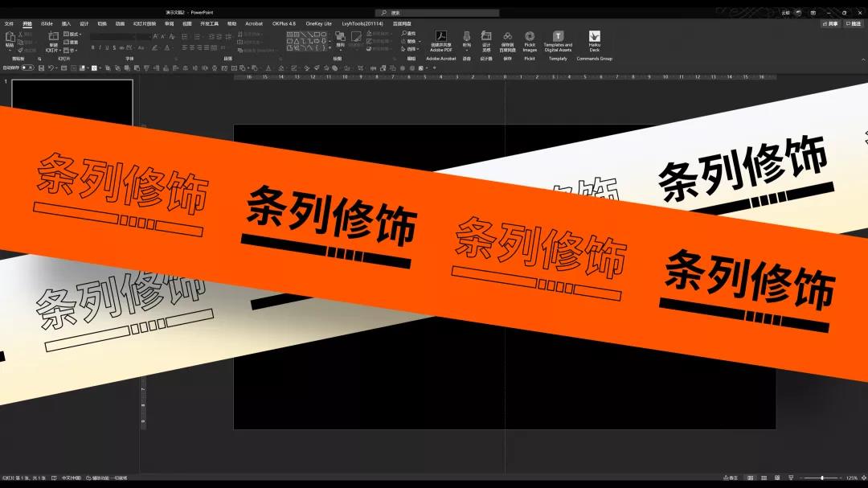Screen dimensions: 868x488
Task: Open the Acrobat ribbon tab
Action: [x=254, y=24]
